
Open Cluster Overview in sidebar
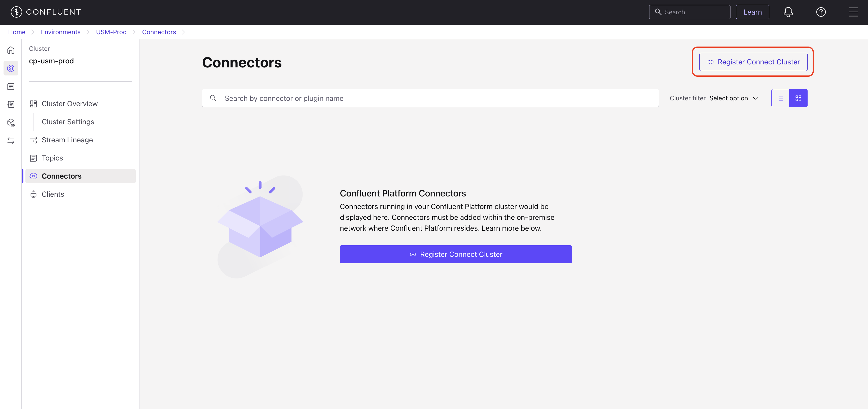coord(69,104)
